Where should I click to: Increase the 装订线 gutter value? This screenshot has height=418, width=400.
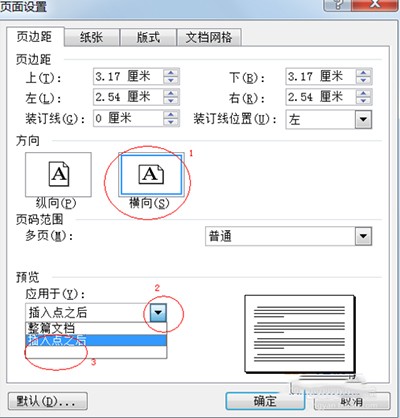coord(171,114)
